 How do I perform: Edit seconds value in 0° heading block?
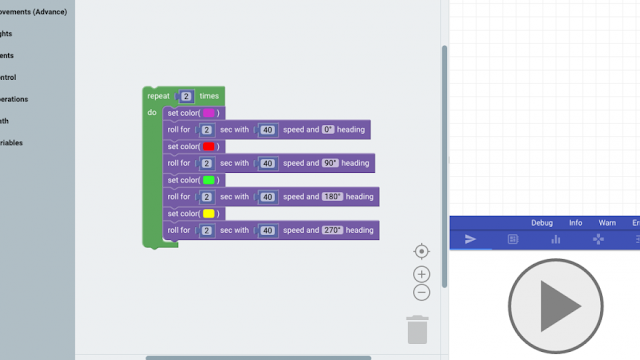207,130
